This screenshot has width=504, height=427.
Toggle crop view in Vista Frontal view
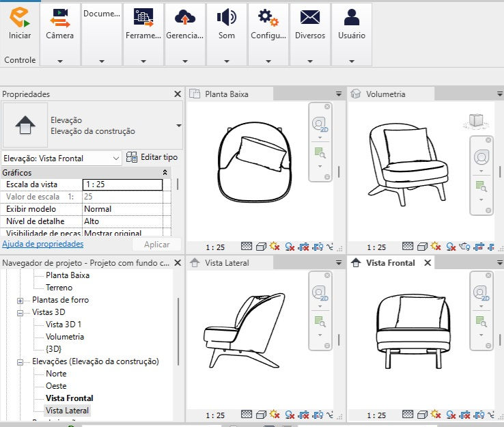click(465, 415)
